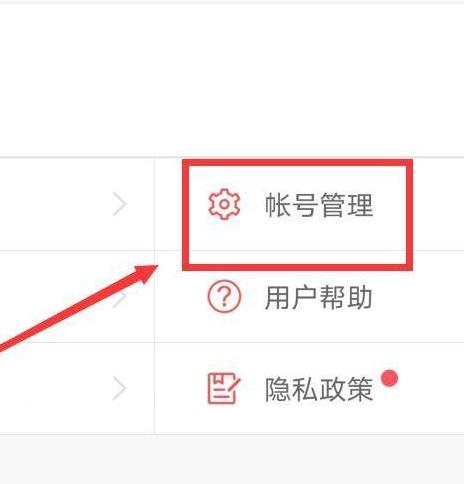Click the 管理 characters in 帐号管理
Viewport: 464px width, 484px height.
click(346, 205)
